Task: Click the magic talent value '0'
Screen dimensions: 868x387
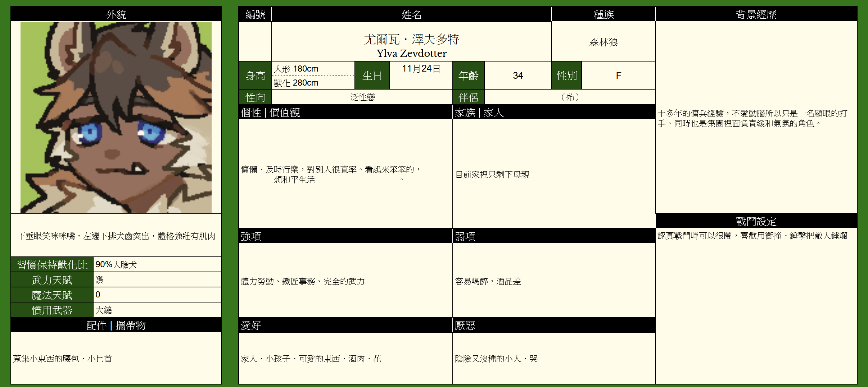Action: coord(157,295)
